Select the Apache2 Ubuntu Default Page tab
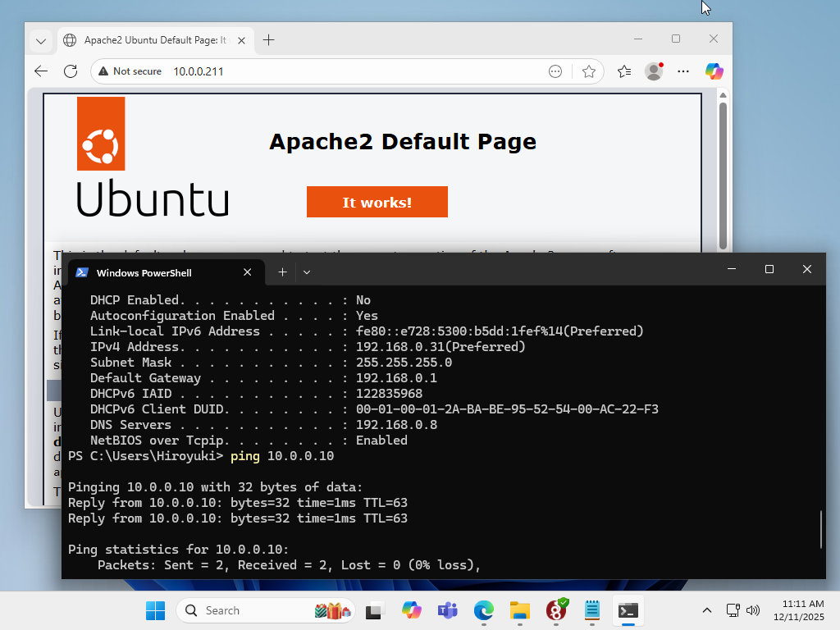 [152, 40]
